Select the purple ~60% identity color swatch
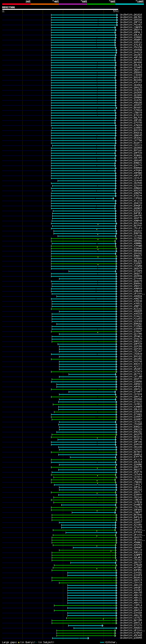The image size is (146, 644). click(73, 4)
